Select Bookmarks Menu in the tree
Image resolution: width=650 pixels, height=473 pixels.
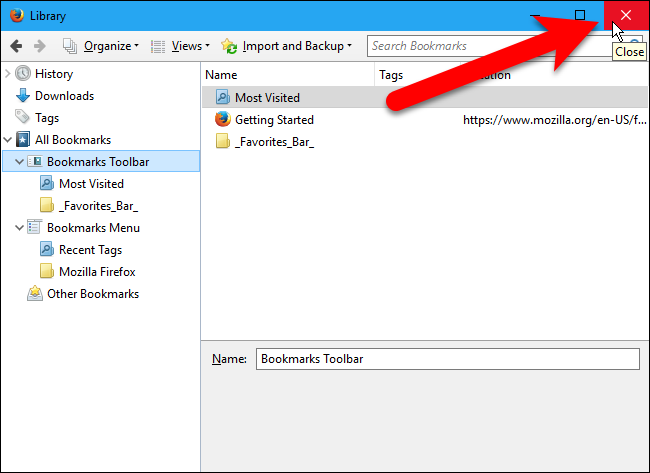click(x=93, y=228)
